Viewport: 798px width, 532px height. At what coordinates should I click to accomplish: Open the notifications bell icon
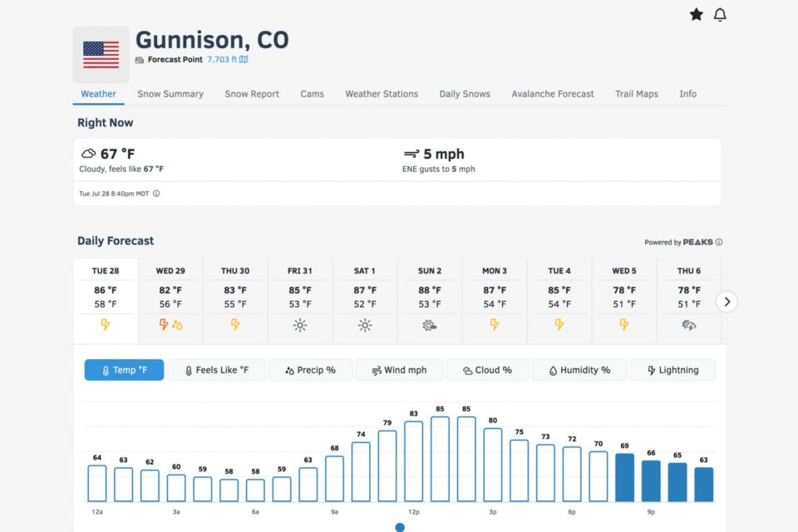click(x=720, y=15)
